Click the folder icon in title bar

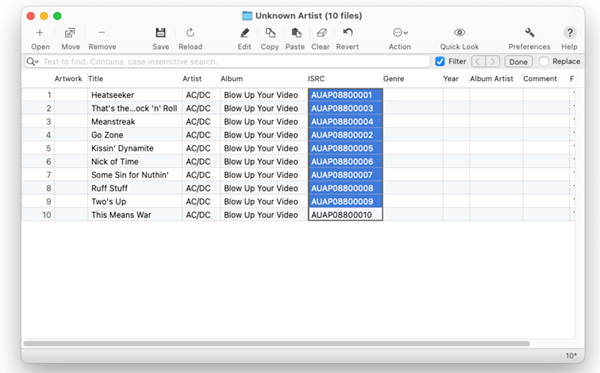click(247, 16)
